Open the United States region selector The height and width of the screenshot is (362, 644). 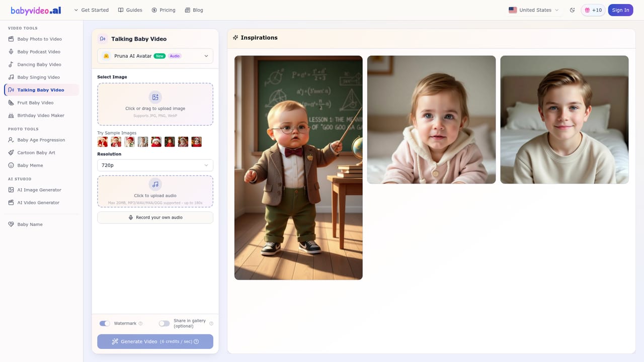click(x=534, y=10)
